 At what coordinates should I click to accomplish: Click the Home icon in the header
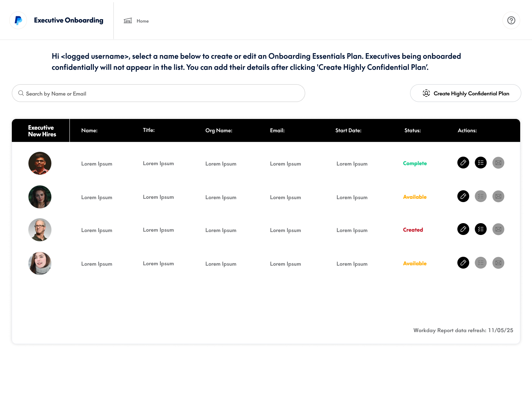(x=128, y=21)
